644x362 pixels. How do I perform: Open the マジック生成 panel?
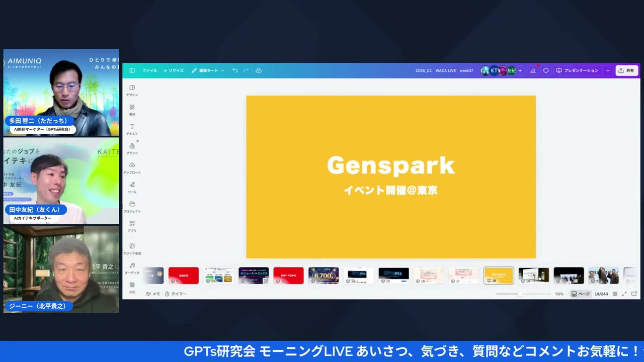(132, 249)
